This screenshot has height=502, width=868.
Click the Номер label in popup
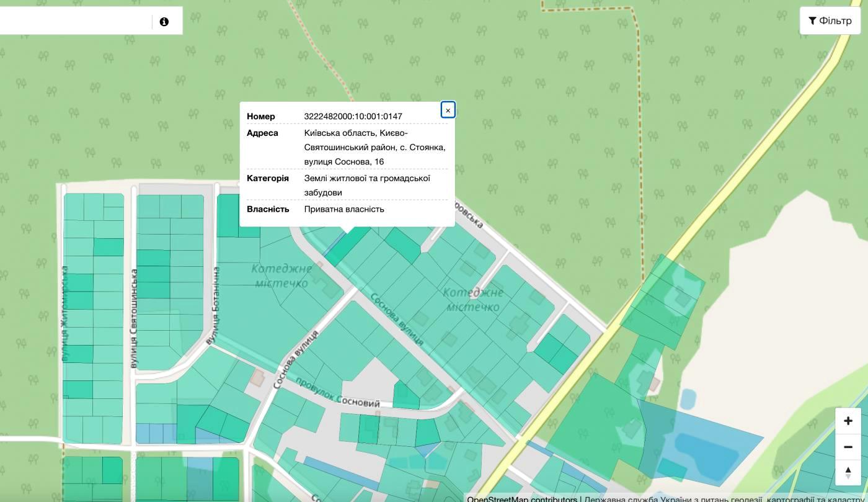coord(261,116)
